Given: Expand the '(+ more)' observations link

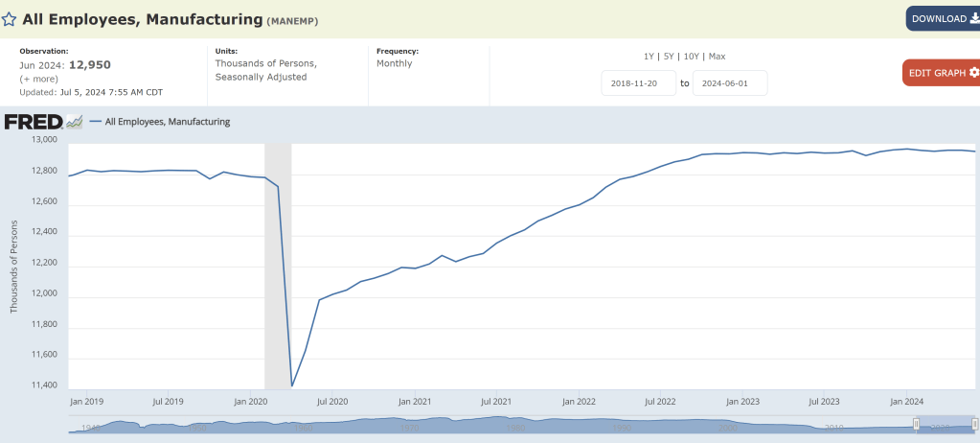Looking at the screenshot, I should click(x=38, y=79).
